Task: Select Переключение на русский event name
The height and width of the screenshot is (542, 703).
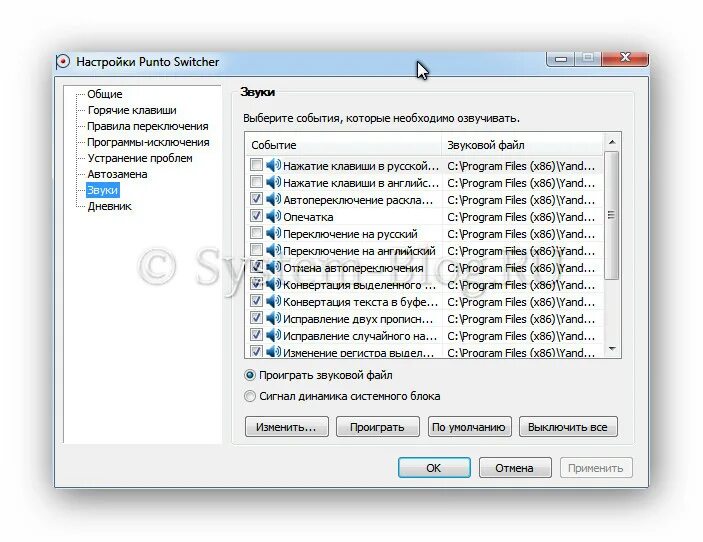Action: point(351,234)
